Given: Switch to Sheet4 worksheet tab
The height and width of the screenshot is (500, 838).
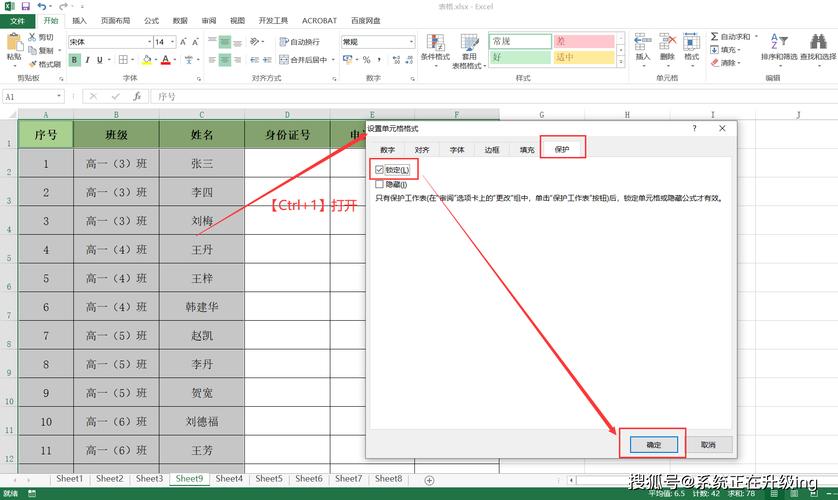Looking at the screenshot, I should tap(229, 479).
